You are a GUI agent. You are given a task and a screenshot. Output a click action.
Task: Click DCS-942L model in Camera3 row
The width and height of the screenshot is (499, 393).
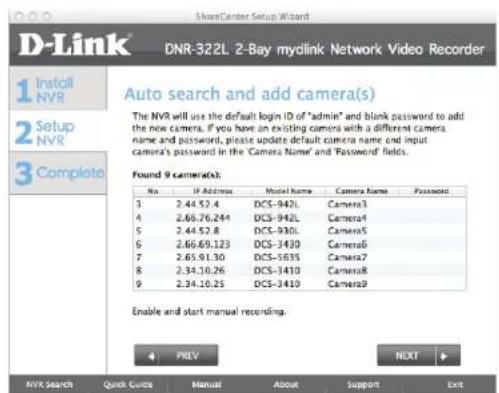pyautogui.click(x=277, y=204)
